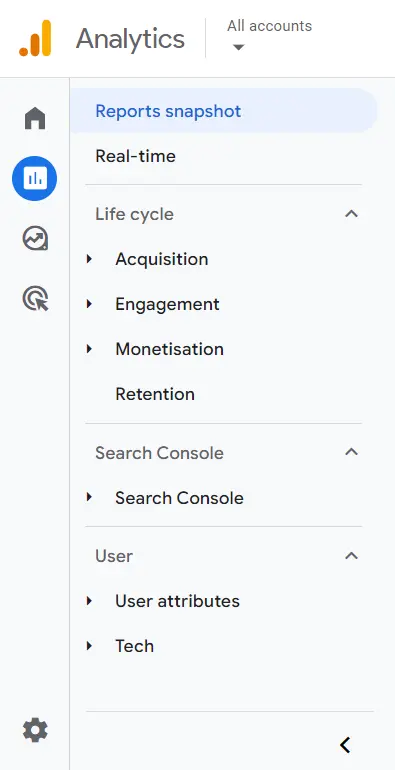The image size is (395, 770).
Task: Open the Home icon in sidebar
Action: point(35,118)
